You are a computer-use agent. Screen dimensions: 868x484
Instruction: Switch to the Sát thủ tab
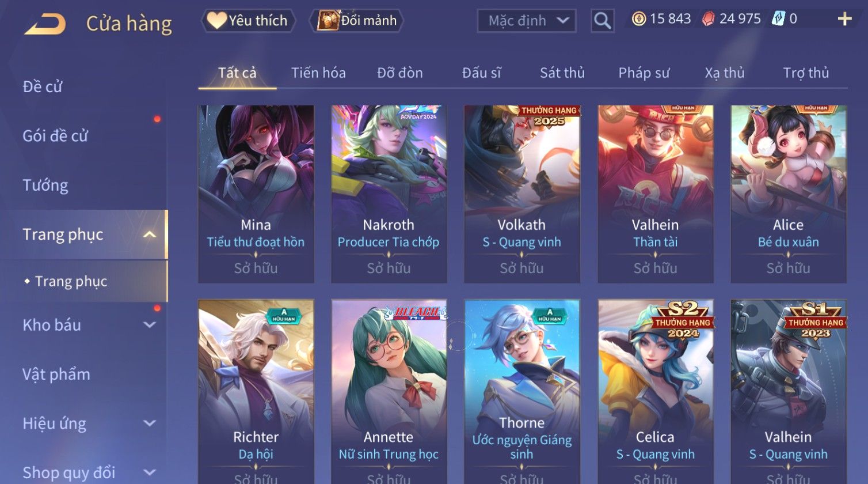(x=562, y=73)
